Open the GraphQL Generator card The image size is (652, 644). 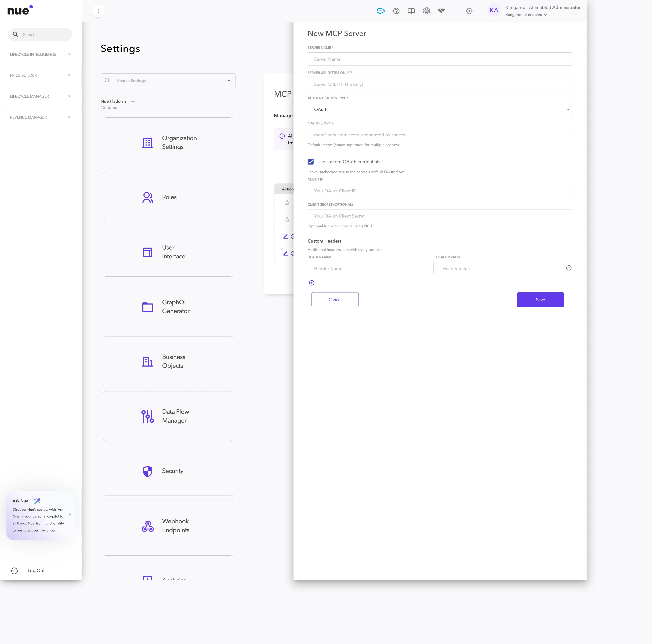(168, 306)
